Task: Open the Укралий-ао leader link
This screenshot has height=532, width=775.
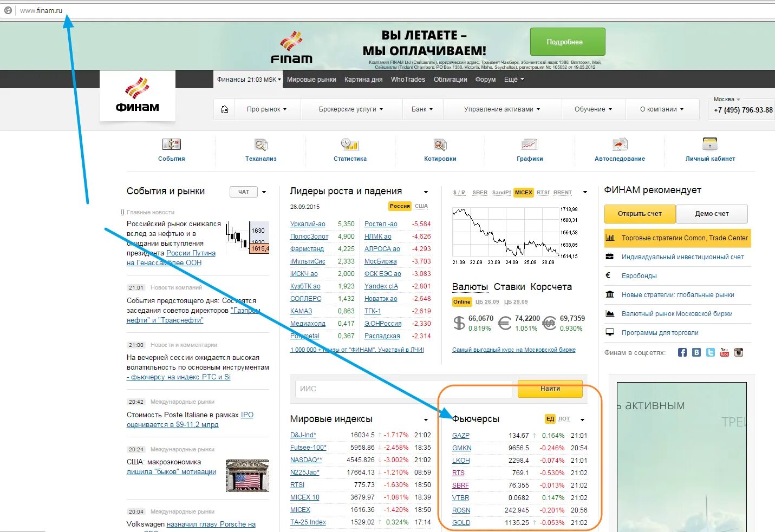Action: click(308, 224)
